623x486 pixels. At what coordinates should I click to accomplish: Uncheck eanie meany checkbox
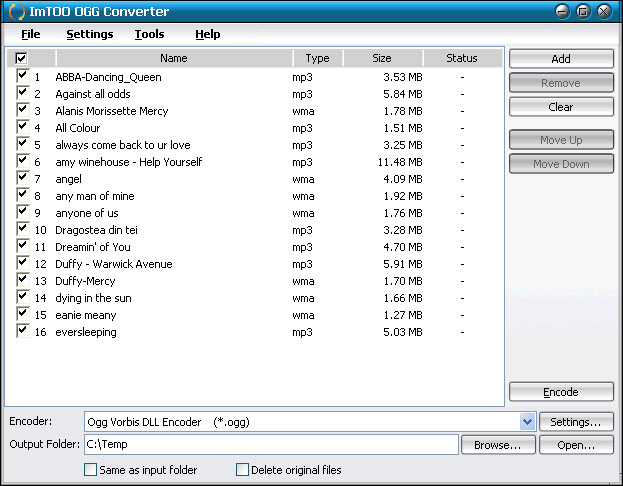pos(23,314)
